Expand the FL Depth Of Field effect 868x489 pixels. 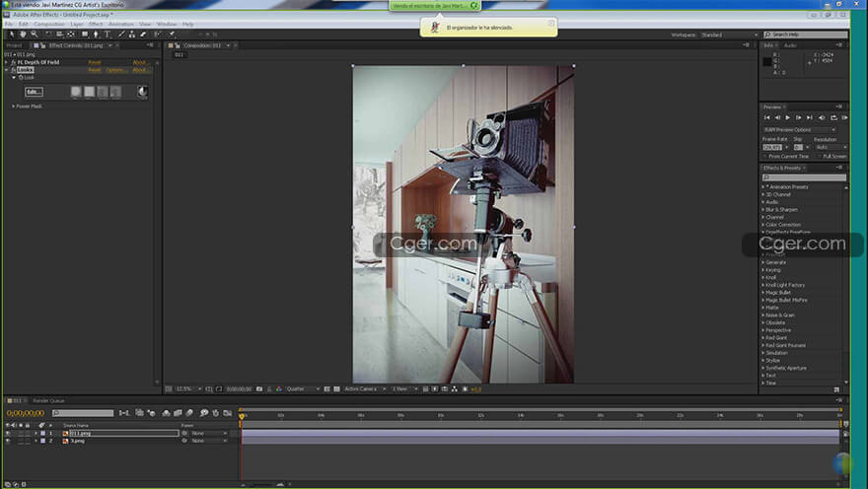point(7,62)
